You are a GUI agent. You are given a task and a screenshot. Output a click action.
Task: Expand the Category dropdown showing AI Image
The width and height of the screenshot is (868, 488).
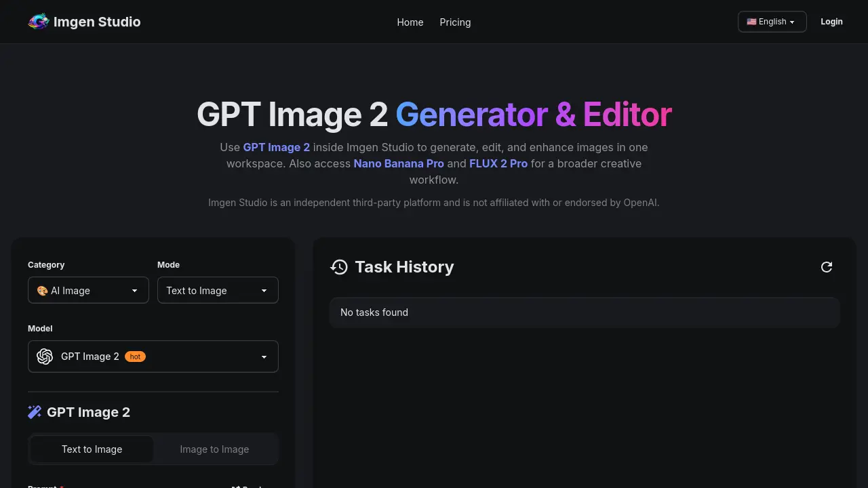(x=88, y=290)
